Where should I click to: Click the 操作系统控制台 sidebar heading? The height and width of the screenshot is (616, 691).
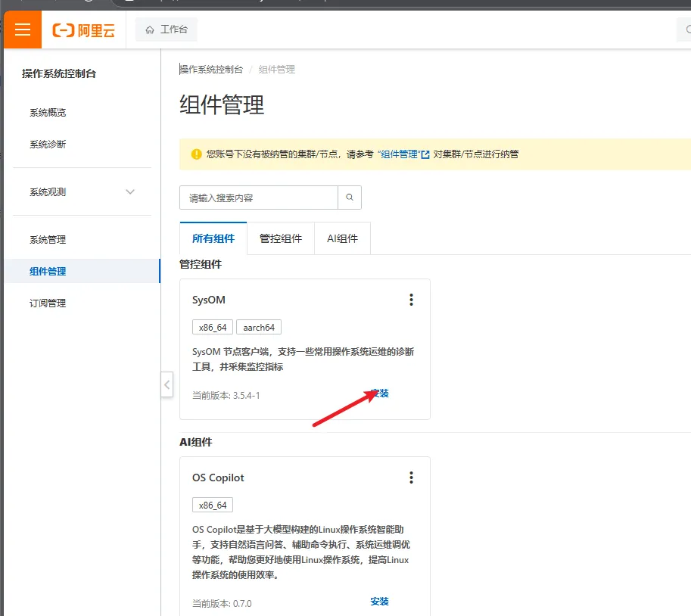tap(59, 73)
